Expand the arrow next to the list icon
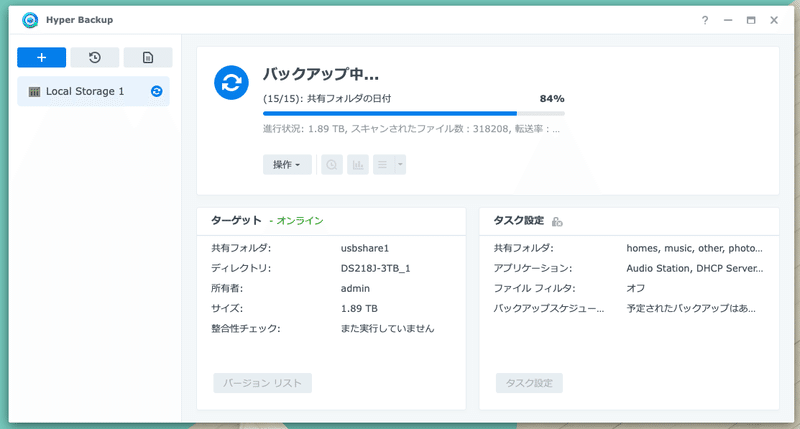Viewport: 800px width, 429px height. (x=400, y=164)
